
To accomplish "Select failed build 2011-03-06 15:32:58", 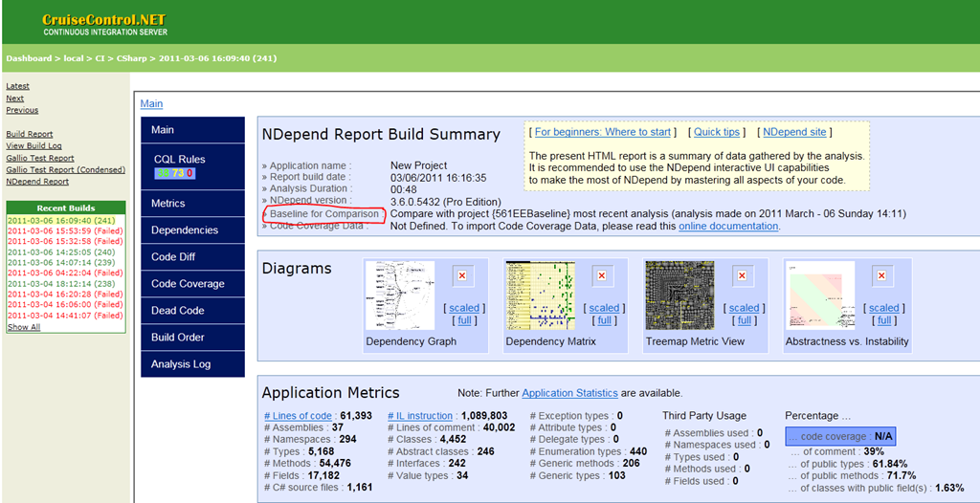I will [66, 241].
